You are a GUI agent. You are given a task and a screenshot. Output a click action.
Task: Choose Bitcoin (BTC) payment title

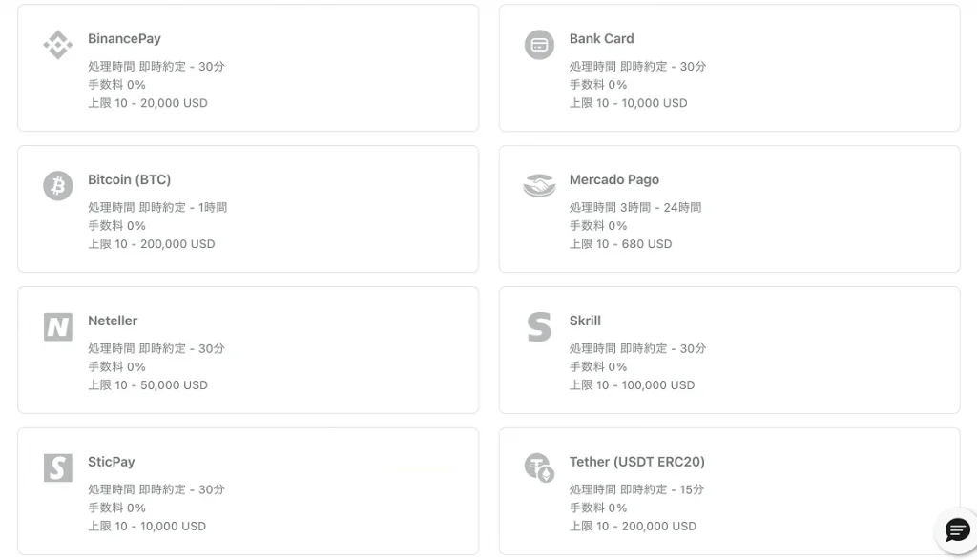(x=129, y=179)
